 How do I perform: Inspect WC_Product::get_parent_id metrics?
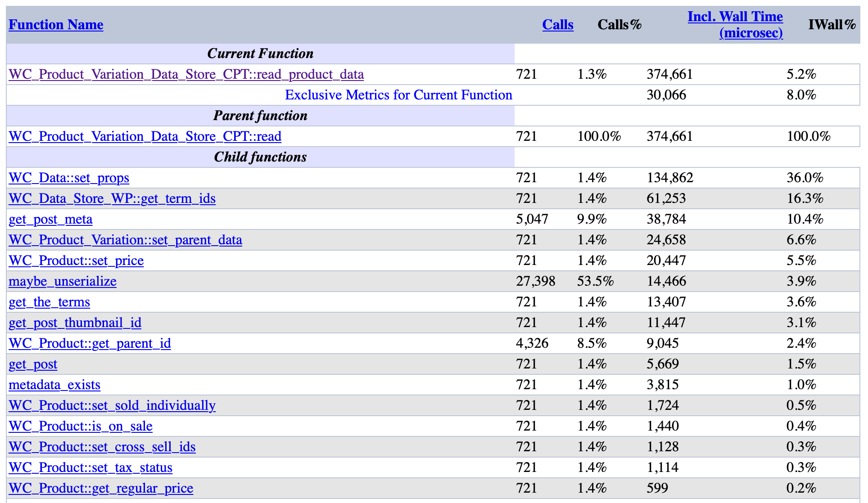pyautogui.click(x=90, y=343)
